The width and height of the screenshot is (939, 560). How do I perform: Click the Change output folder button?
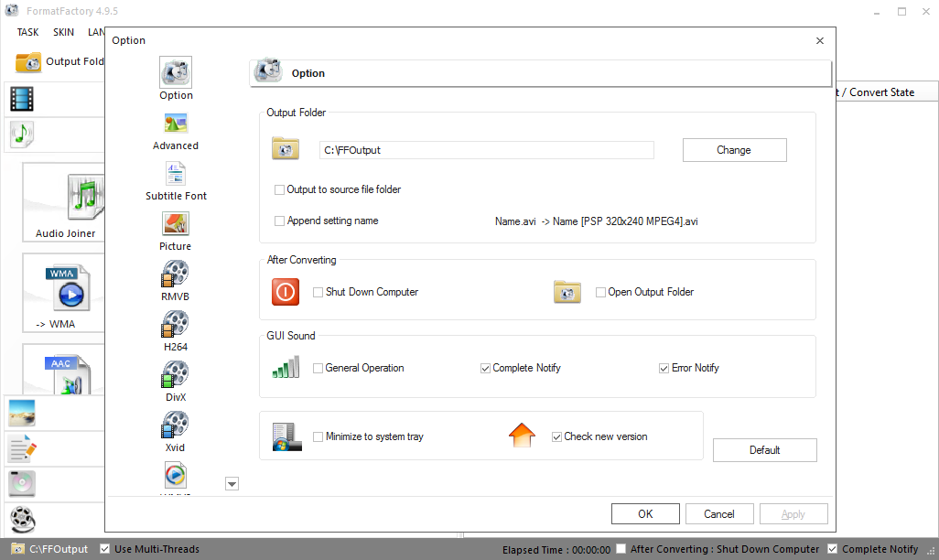coord(734,150)
